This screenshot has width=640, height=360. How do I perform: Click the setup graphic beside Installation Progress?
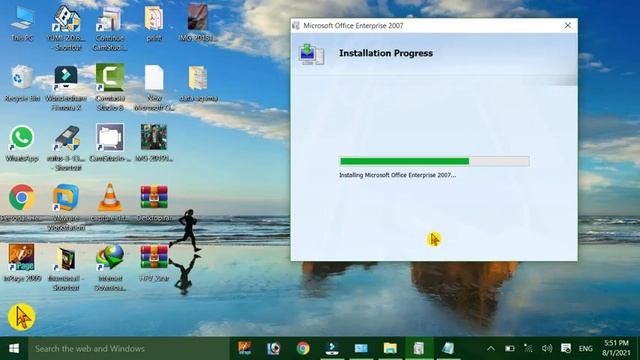click(311, 54)
